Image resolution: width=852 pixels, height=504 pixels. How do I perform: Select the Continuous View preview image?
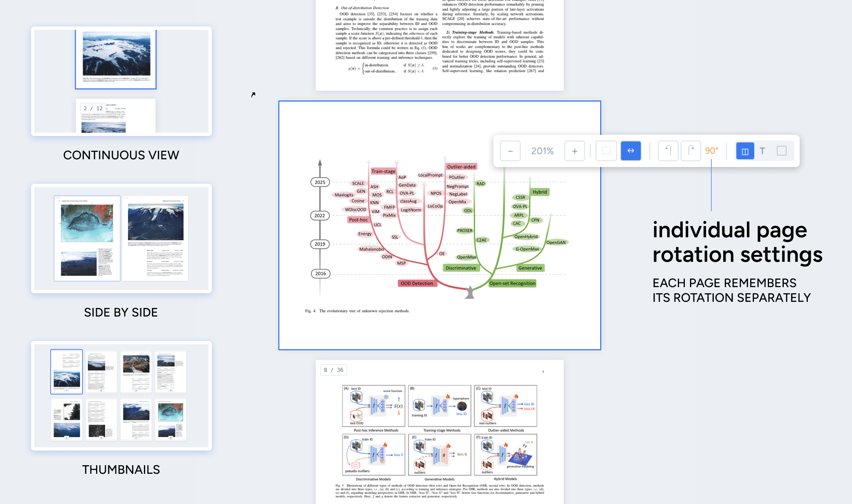(121, 81)
